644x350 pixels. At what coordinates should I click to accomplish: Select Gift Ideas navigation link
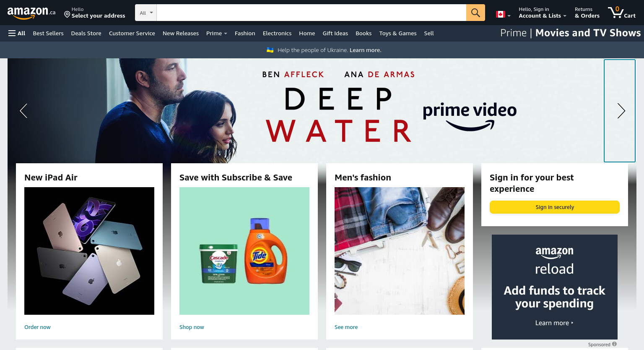[x=335, y=33]
